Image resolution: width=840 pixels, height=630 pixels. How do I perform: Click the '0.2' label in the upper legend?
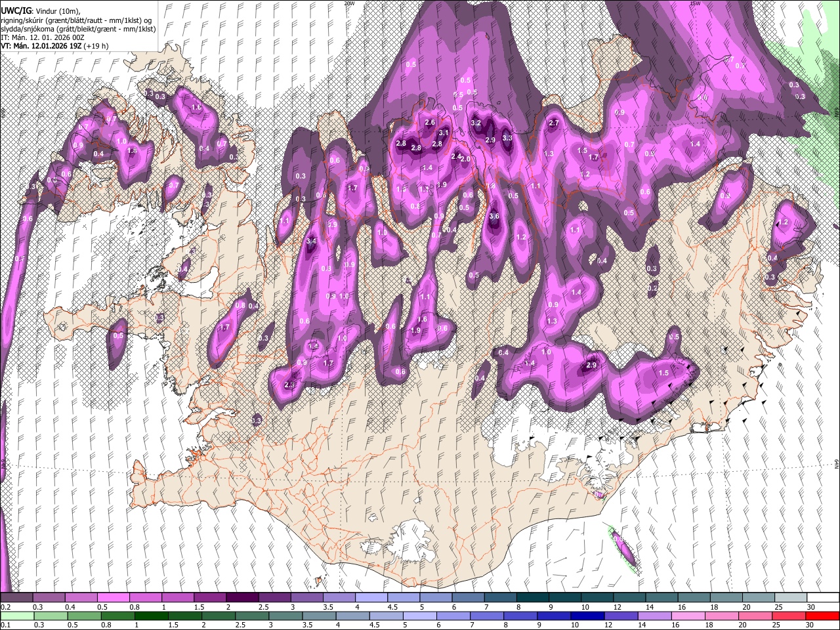tap(5, 607)
